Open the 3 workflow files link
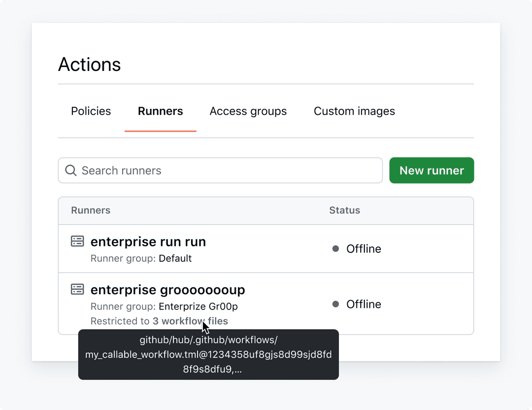This screenshot has height=410, width=532. [x=190, y=321]
